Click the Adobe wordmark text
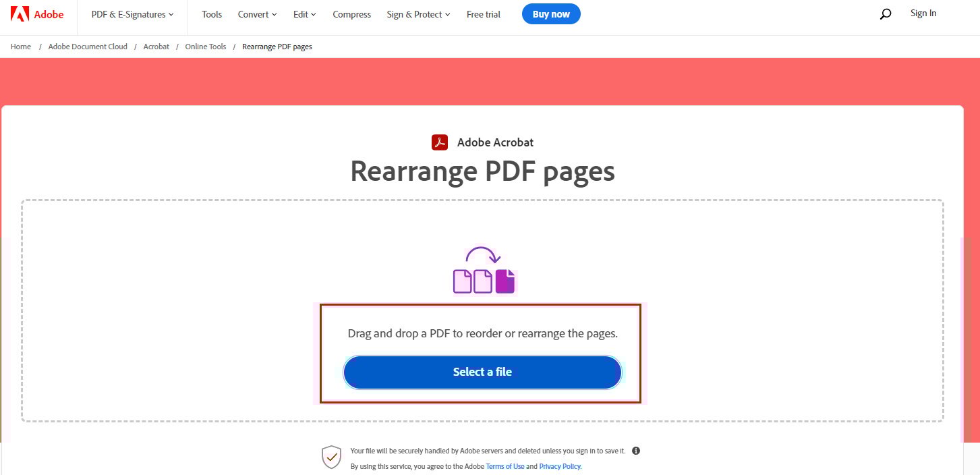This screenshot has height=475, width=980. pos(49,14)
